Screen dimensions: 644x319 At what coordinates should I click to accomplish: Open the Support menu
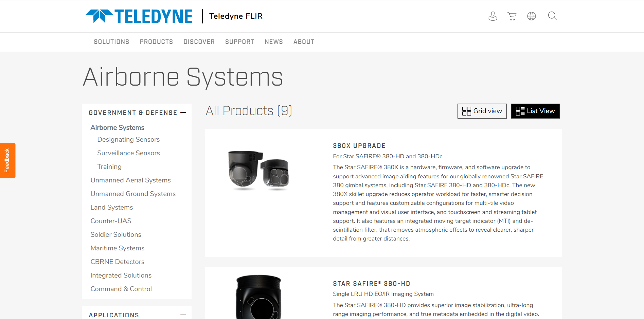(x=239, y=42)
